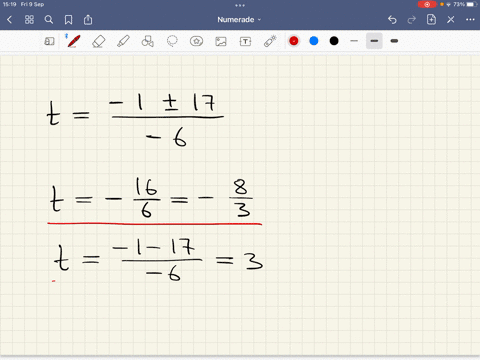Open the Numerade title dropdown
Viewport: 480px width, 360px height.
pos(239,20)
